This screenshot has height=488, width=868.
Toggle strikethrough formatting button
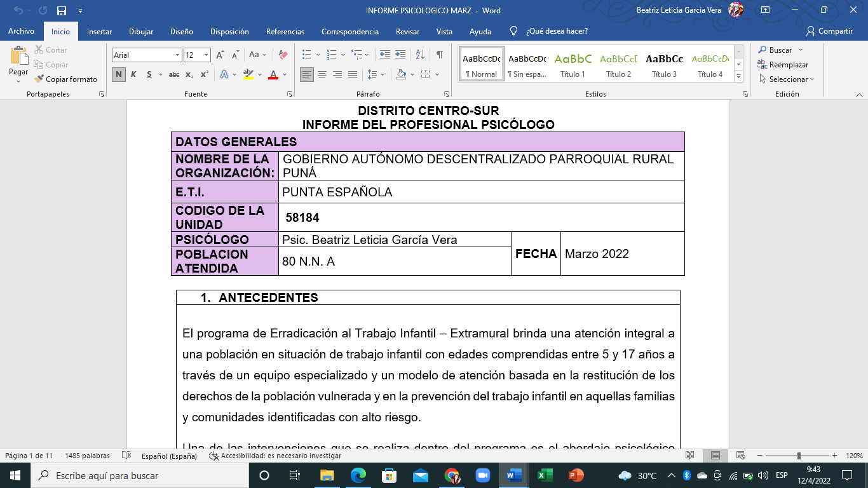(x=173, y=74)
